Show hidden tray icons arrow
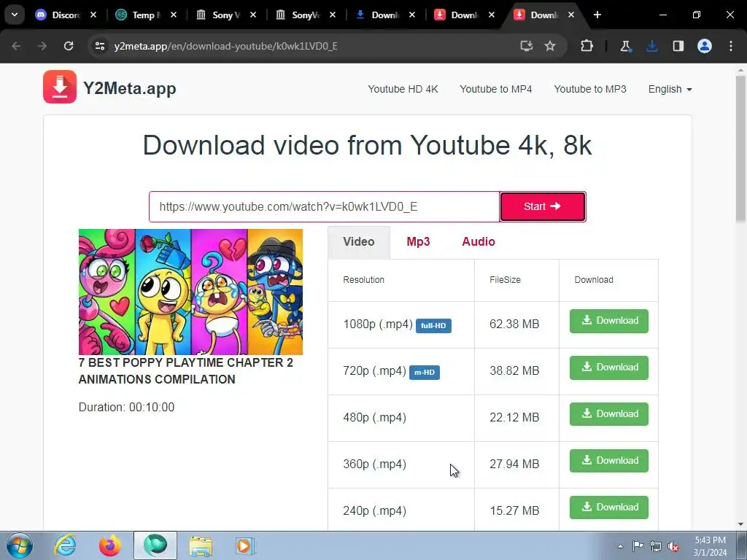 (620, 546)
